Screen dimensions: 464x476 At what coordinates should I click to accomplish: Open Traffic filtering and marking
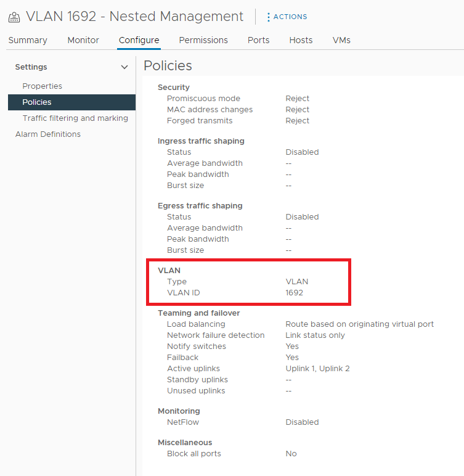(x=75, y=118)
